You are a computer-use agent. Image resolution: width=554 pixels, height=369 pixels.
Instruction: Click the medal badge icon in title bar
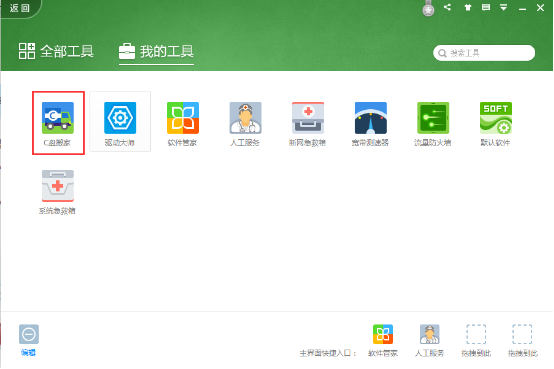coord(428,8)
